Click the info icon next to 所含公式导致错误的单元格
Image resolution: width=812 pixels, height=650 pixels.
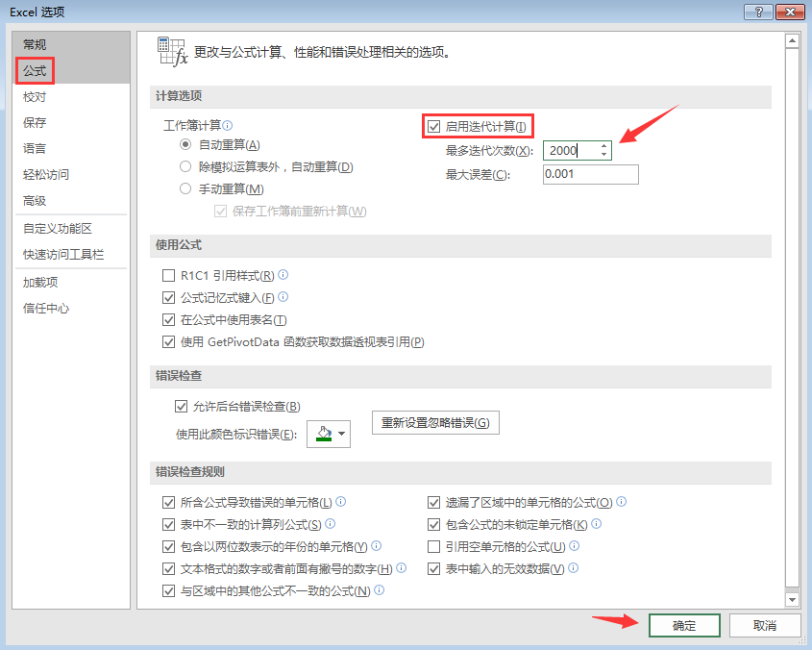pyautogui.click(x=341, y=501)
